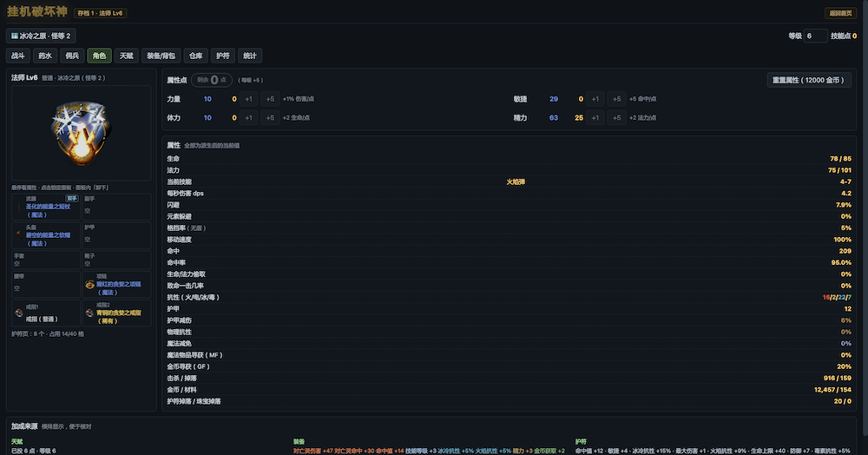Click the 护符页：8 个 · 占用 14/40 格 text
Viewport: 868px width, 455px height.
coord(48,334)
